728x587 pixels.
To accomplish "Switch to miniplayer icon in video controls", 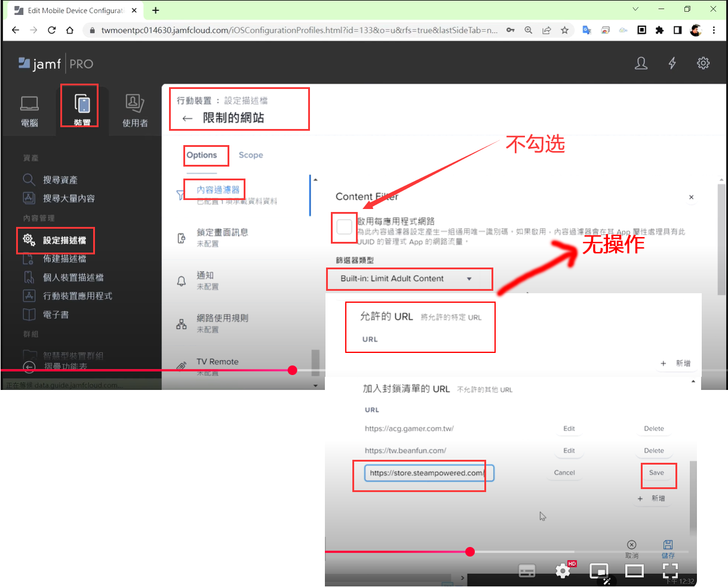I will [x=598, y=571].
